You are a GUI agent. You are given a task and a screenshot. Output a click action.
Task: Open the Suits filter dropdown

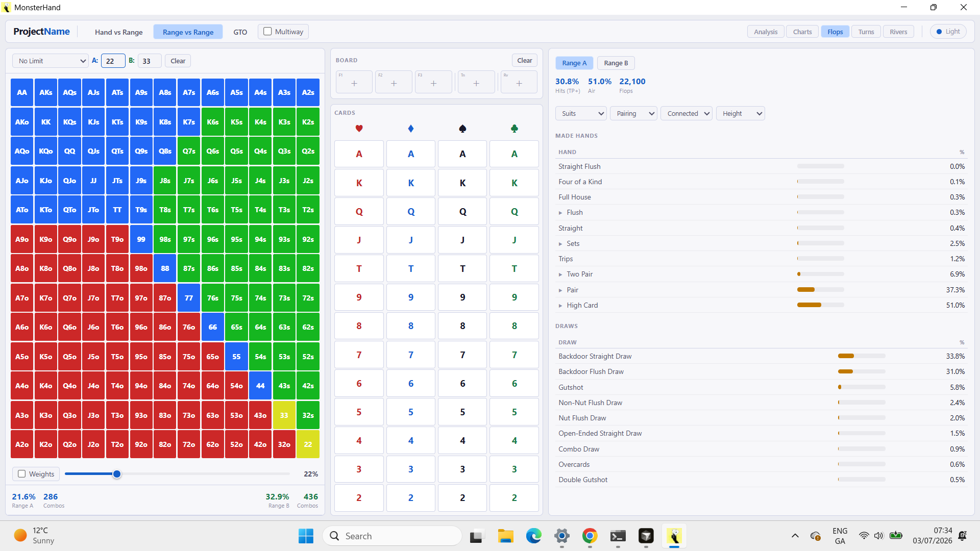tap(581, 114)
